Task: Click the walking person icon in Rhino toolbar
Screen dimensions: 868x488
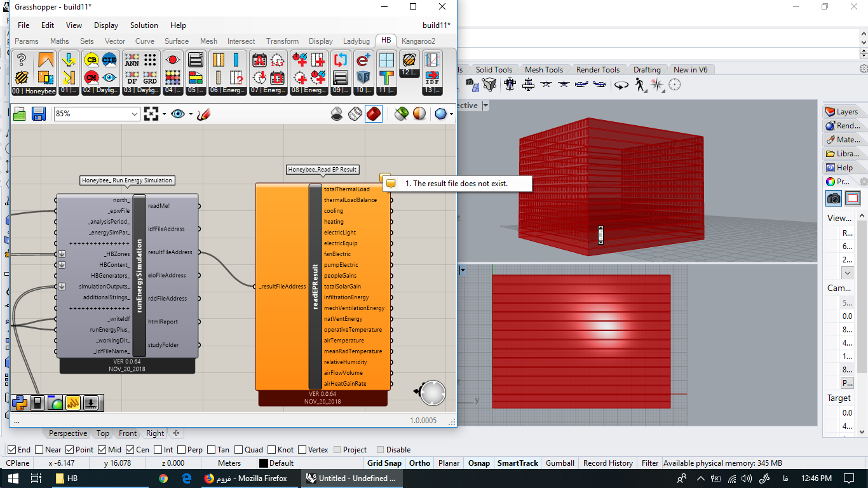Action: (640, 85)
